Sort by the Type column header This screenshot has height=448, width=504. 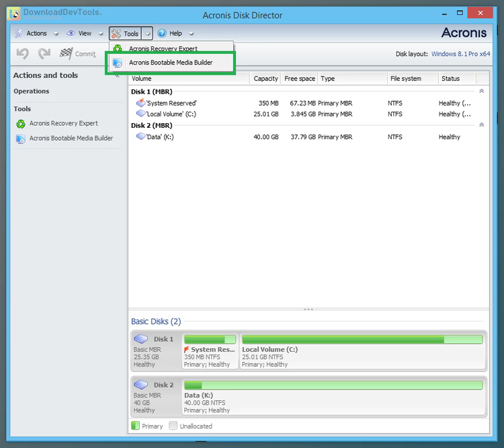[x=353, y=79]
